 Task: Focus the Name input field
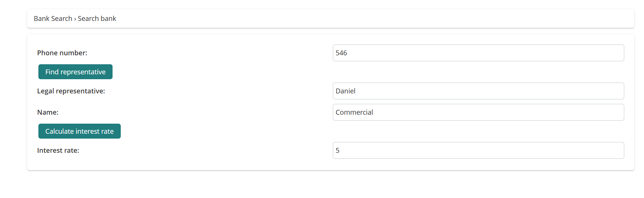[478, 112]
